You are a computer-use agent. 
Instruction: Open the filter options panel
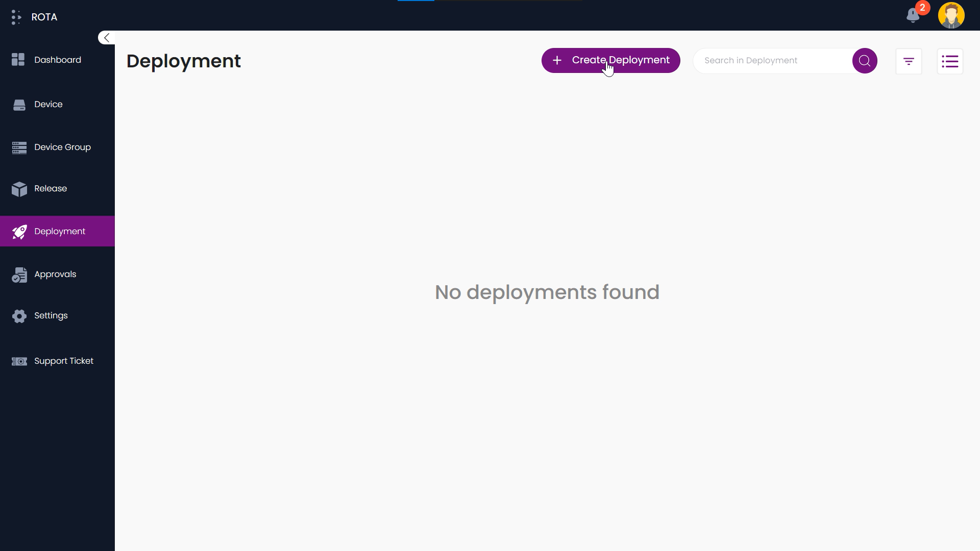[909, 61]
